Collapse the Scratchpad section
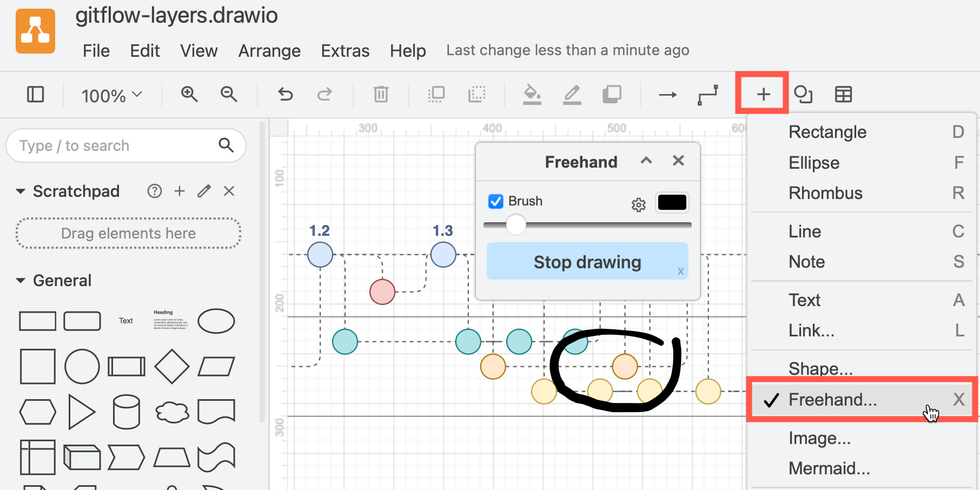Screen dimensions: 980x490 [x=21, y=191]
